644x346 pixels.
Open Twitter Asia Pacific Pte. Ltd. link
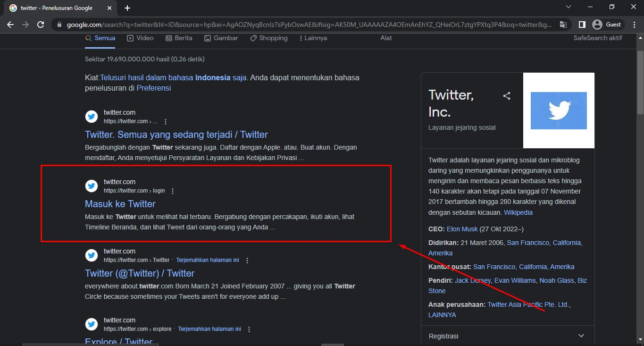pos(528,304)
